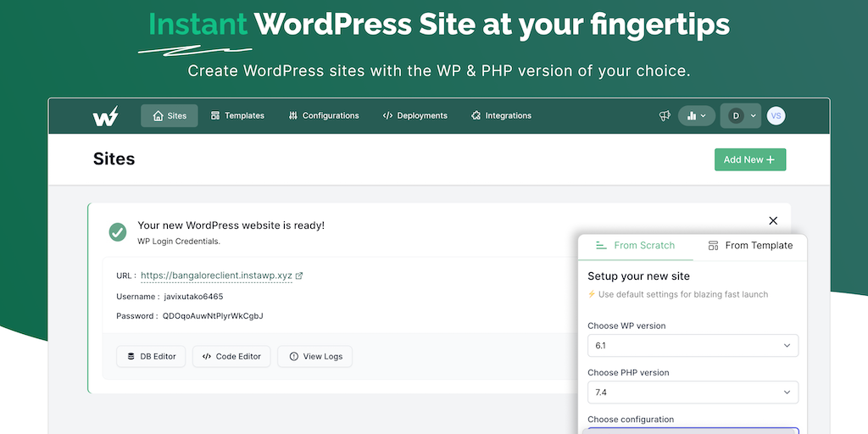Switch to the From Template tab

click(750, 246)
